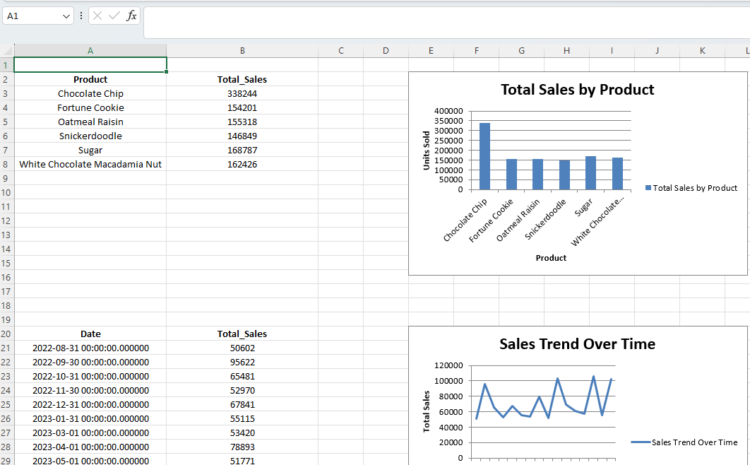
Task: Click the value 168787
Action: coord(243,150)
